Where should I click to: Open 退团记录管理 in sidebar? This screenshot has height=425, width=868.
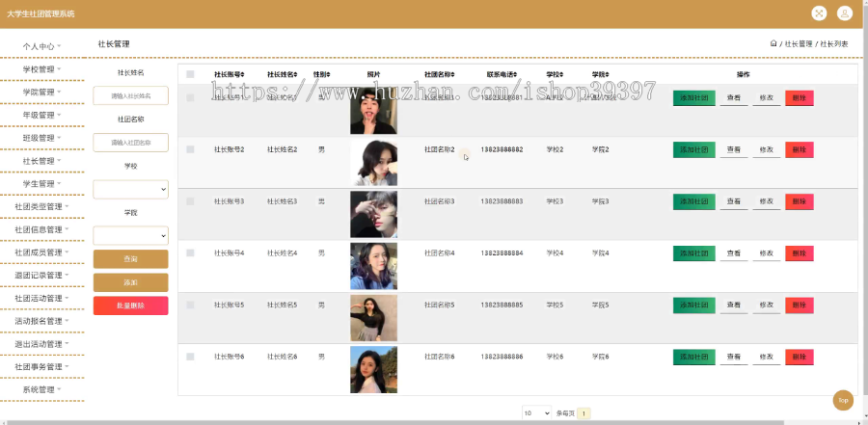pyautogui.click(x=42, y=275)
